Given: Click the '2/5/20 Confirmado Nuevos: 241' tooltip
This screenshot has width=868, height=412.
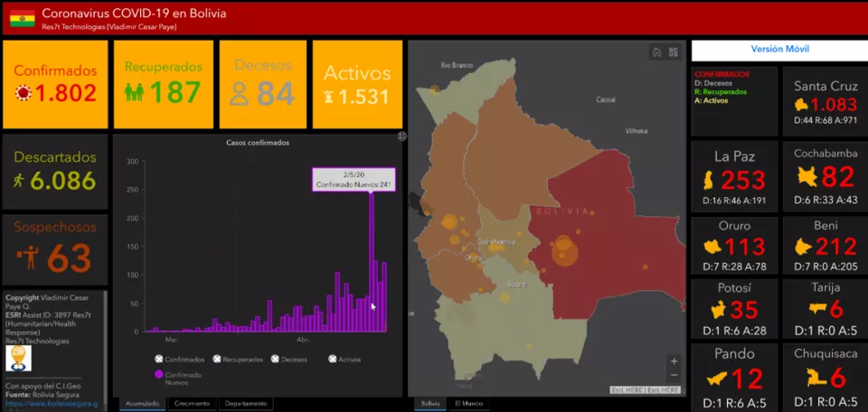Looking at the screenshot, I should coord(354,180).
